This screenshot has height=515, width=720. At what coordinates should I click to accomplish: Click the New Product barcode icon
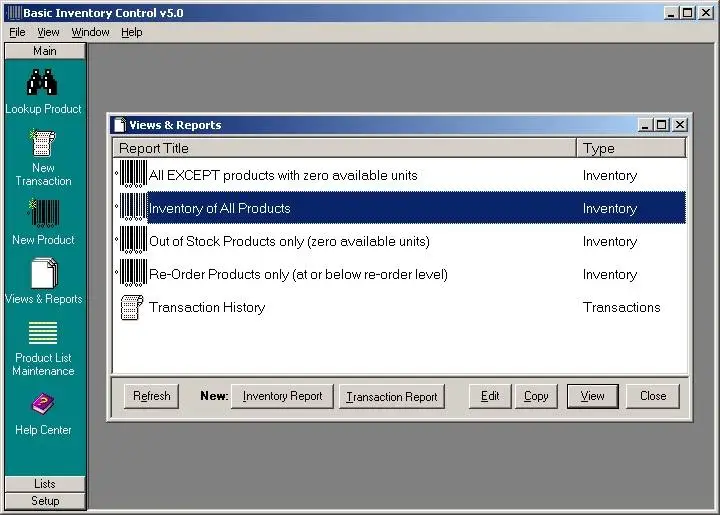click(x=45, y=213)
